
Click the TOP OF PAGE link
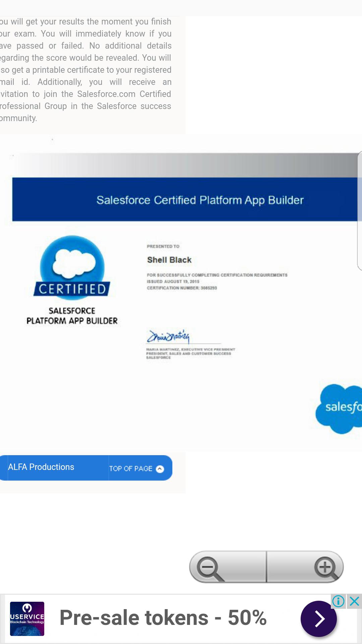tap(131, 469)
